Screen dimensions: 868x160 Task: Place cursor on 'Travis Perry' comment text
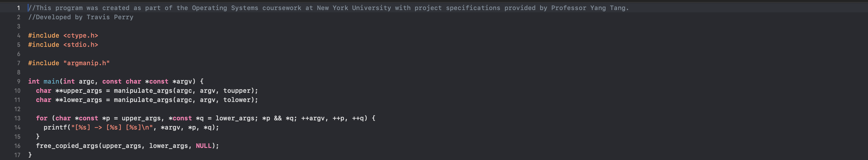pyautogui.click(x=110, y=17)
